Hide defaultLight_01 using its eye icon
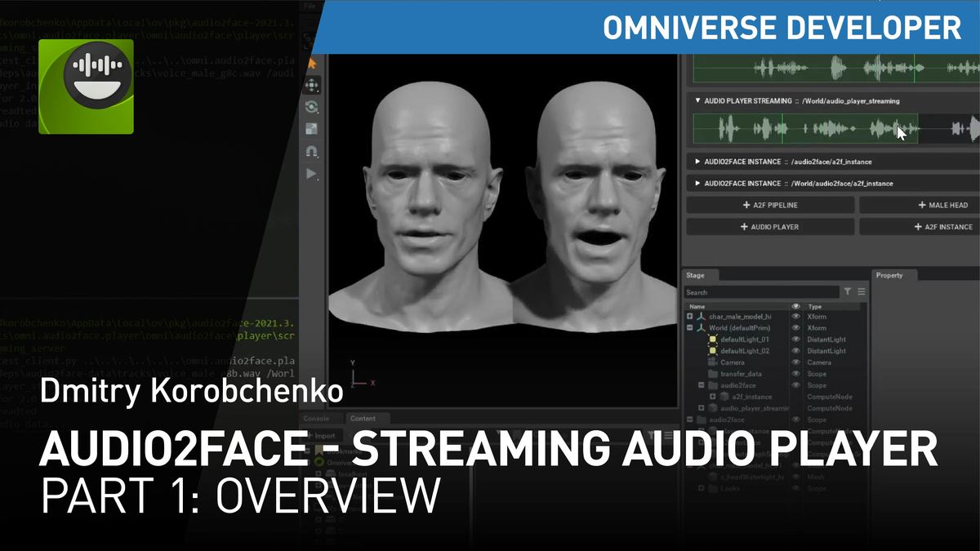This screenshot has width=980, height=551. click(x=796, y=340)
